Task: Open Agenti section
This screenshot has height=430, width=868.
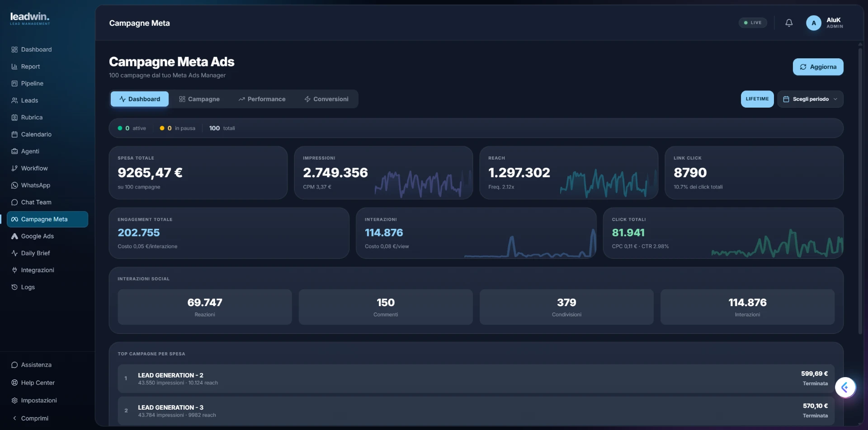Action: 47,151
